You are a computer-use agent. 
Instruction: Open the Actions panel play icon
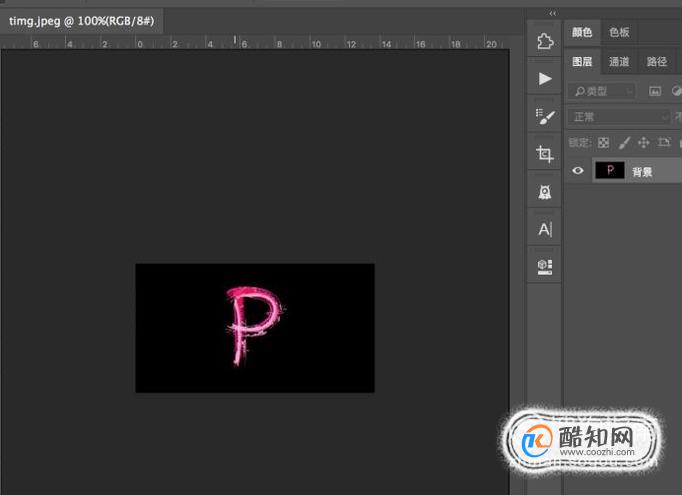tap(545, 79)
